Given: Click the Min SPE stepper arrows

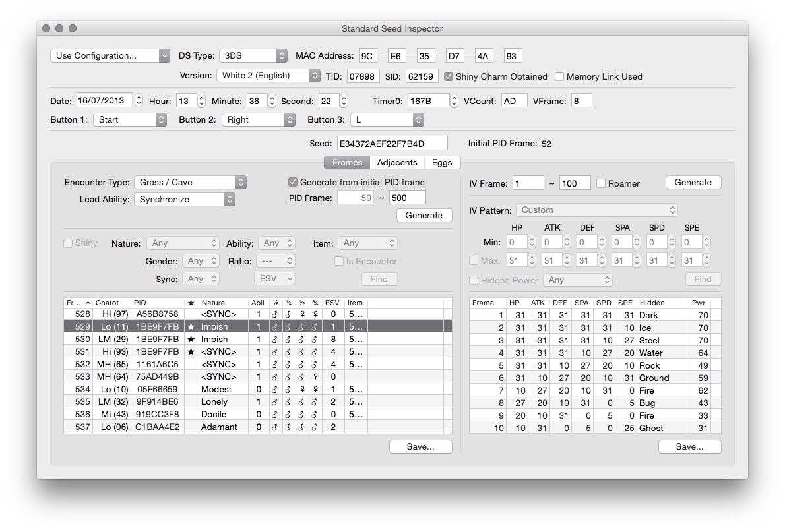Looking at the screenshot, I should [706, 242].
